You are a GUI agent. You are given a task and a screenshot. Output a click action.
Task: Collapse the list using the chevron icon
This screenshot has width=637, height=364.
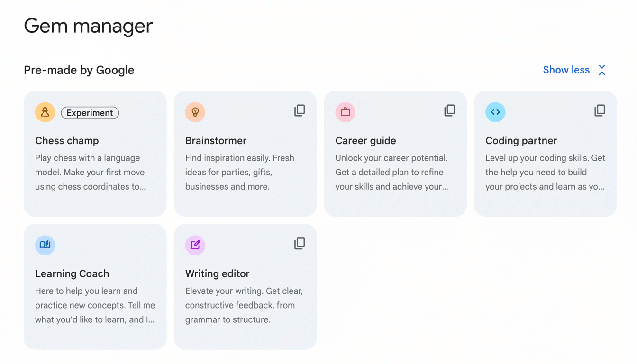(601, 70)
